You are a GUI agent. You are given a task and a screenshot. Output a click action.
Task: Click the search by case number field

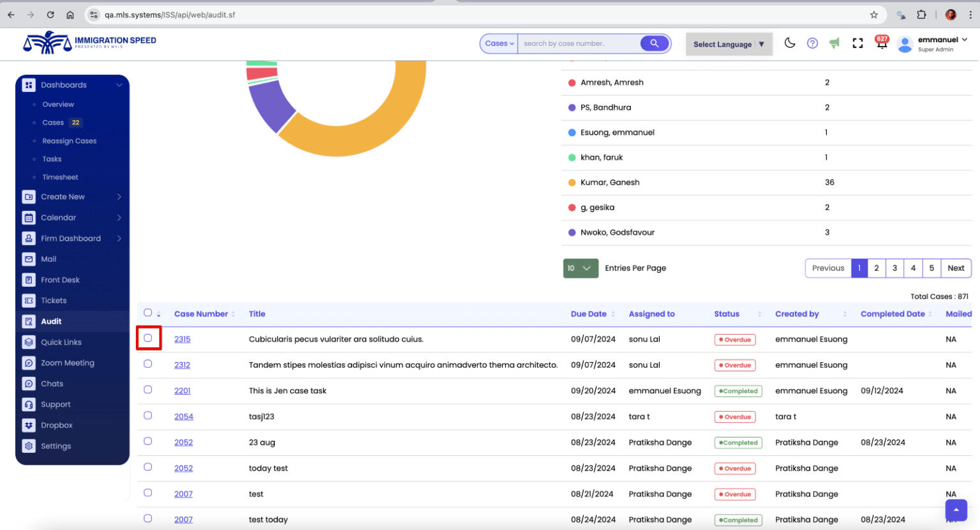coord(578,43)
